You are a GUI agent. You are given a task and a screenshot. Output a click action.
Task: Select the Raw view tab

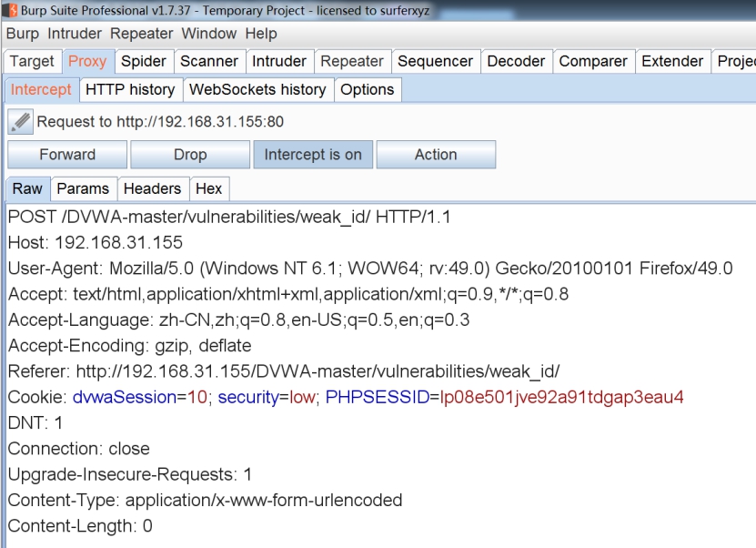[27, 188]
